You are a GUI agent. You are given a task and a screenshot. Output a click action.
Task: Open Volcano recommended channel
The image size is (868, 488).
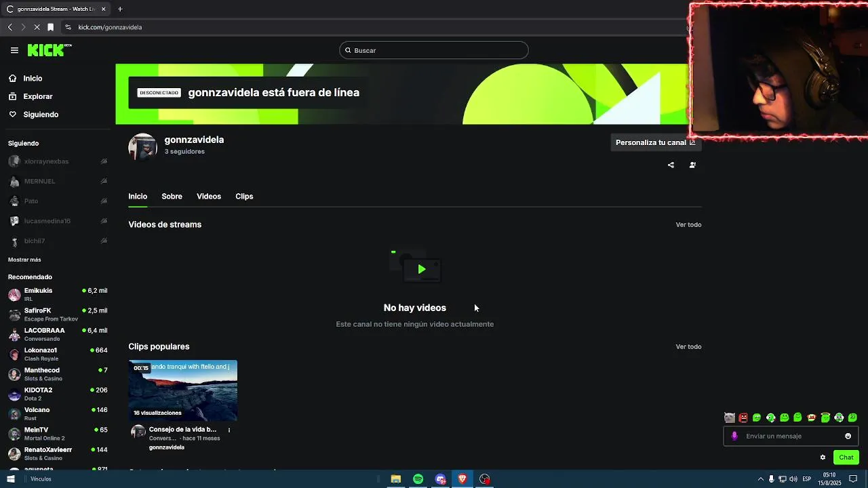[58, 414]
